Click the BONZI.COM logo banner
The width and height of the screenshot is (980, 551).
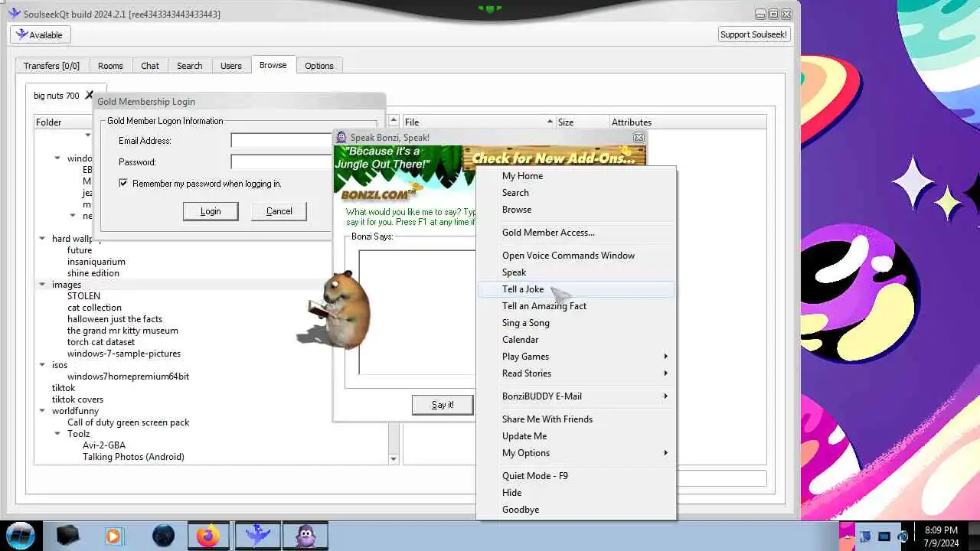[381, 192]
